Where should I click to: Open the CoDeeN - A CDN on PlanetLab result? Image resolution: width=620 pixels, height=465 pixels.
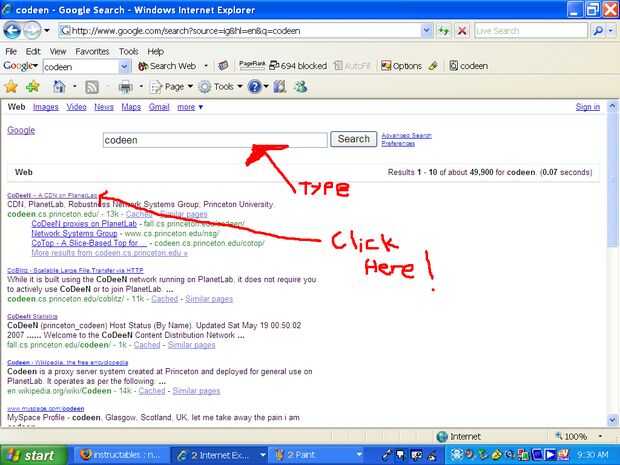pyautogui.click(x=52, y=195)
